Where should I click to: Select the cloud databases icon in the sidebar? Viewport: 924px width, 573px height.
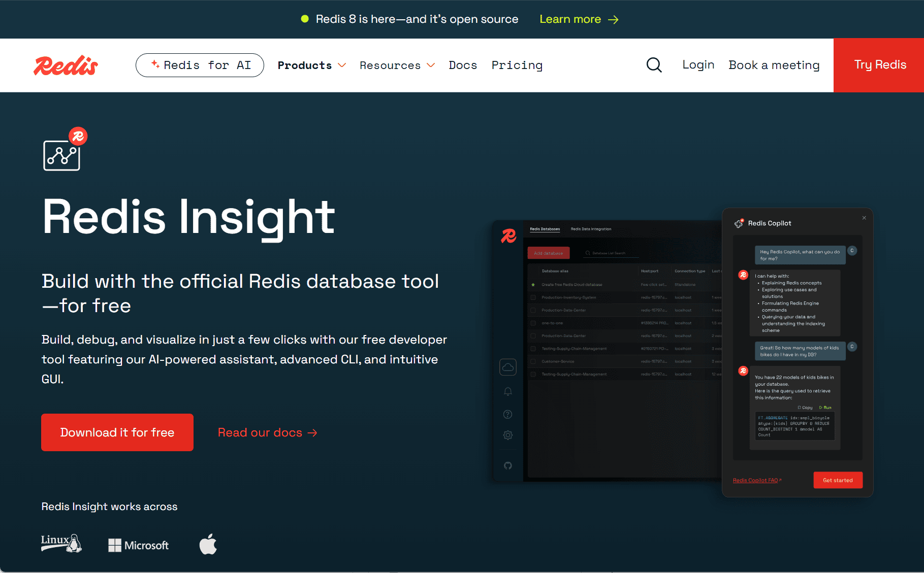[508, 367]
